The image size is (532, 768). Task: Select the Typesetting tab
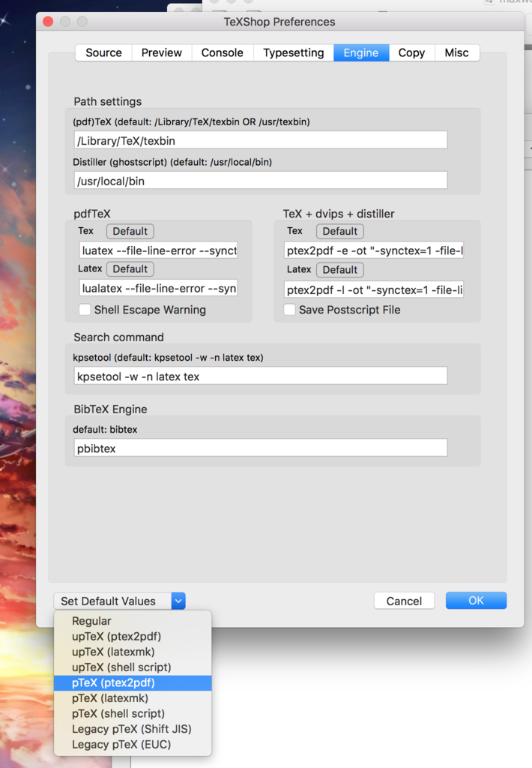coord(293,52)
